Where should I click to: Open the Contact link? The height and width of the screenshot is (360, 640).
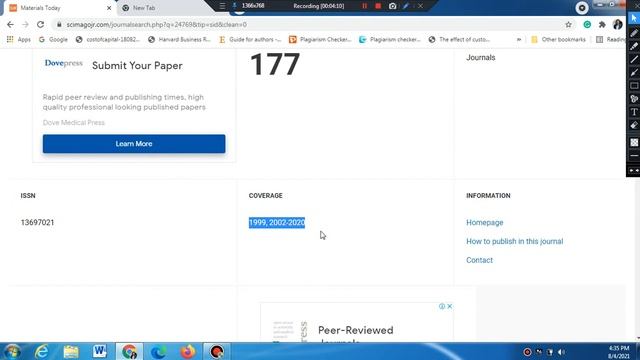point(479,260)
